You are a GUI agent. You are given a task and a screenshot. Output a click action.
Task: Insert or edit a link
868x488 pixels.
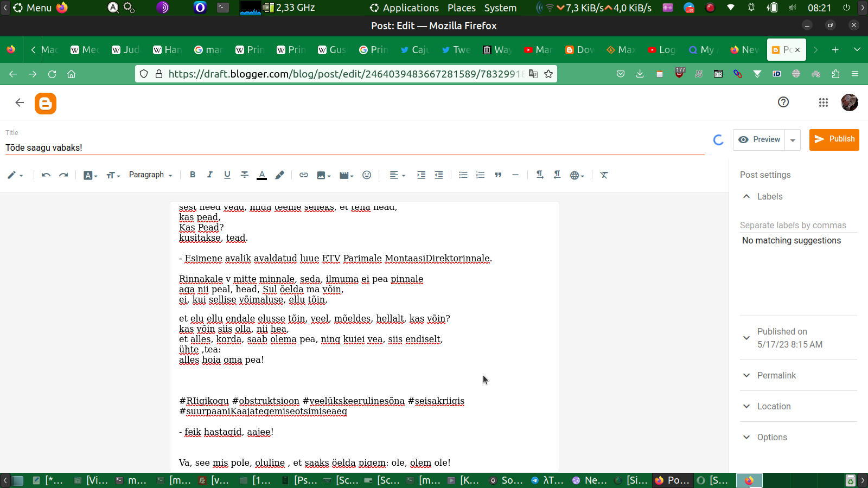point(304,175)
